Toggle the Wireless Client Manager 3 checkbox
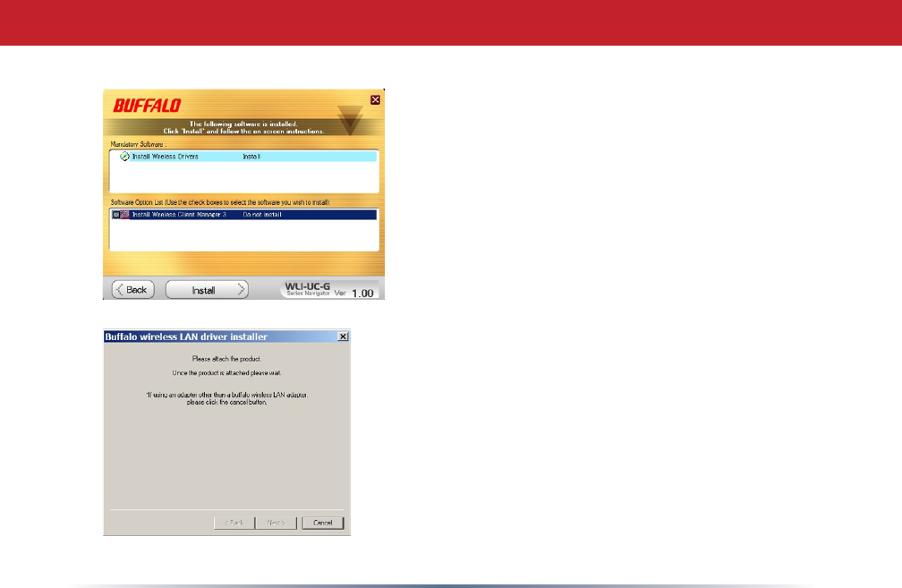This screenshot has height=588, width=902. point(115,215)
